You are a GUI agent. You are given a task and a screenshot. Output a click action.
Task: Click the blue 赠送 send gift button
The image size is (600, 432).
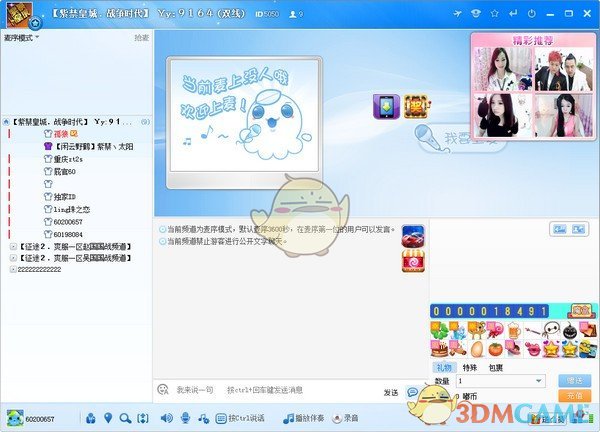click(x=574, y=381)
